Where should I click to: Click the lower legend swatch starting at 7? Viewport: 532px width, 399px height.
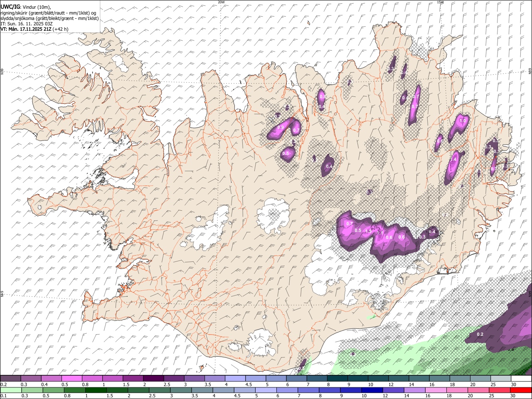(308, 390)
